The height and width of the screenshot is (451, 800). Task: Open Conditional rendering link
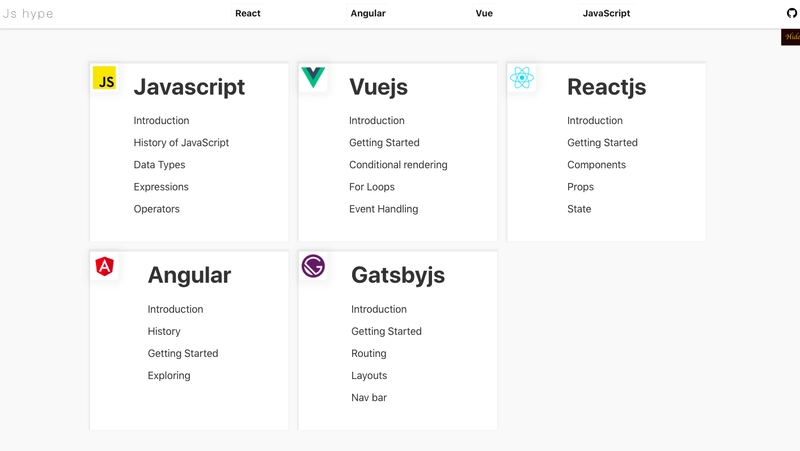[x=398, y=165]
